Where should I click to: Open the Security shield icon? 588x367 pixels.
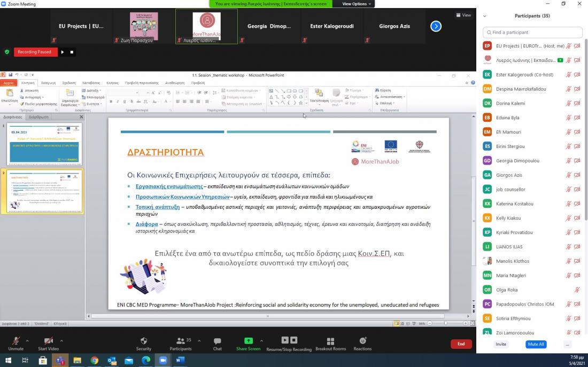pyautogui.click(x=143, y=341)
